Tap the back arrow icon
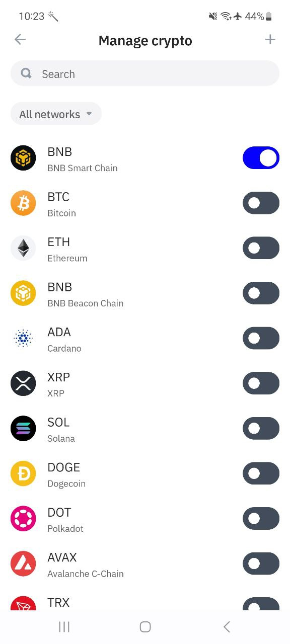Screen dimensions: 290x644 pyautogui.click(x=20, y=40)
